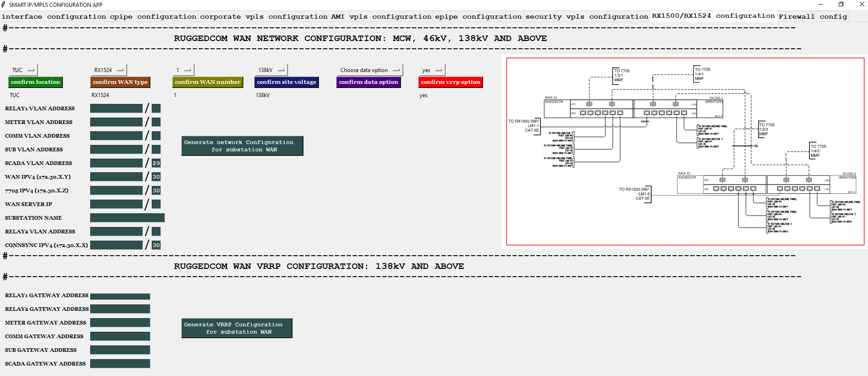Image resolution: width=868 pixels, height=376 pixels.
Task: Click the Tk feather icon in title bar
Action: point(4,5)
